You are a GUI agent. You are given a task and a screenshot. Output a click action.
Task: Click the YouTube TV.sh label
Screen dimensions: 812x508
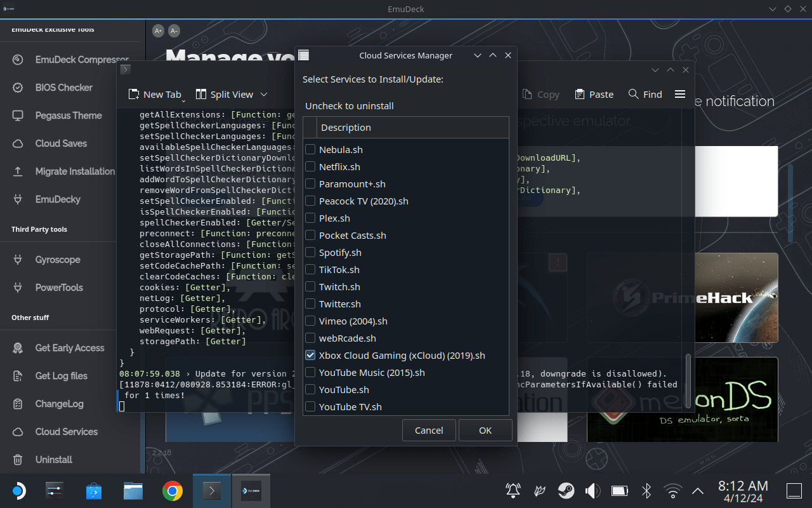(350, 406)
